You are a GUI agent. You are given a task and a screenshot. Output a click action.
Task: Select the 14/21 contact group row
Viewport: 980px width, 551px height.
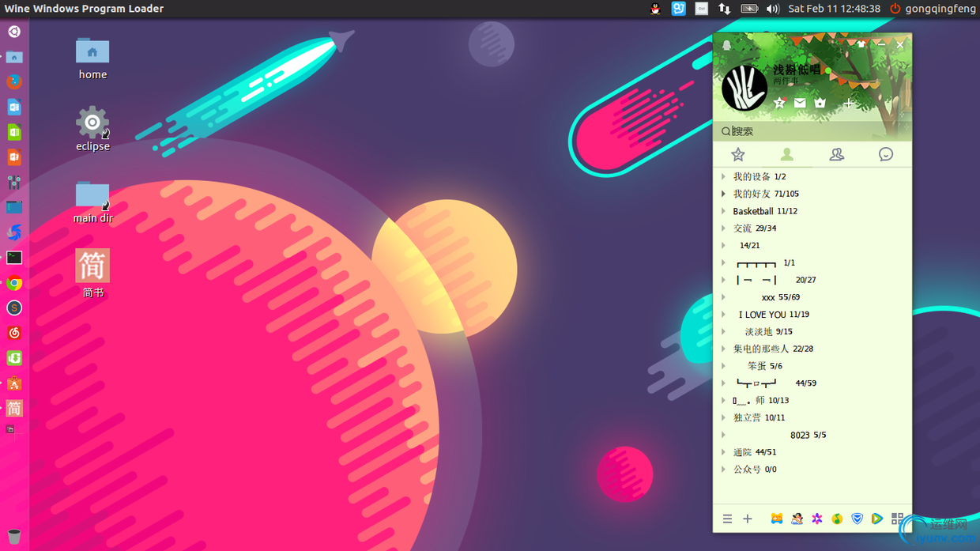[812, 246]
